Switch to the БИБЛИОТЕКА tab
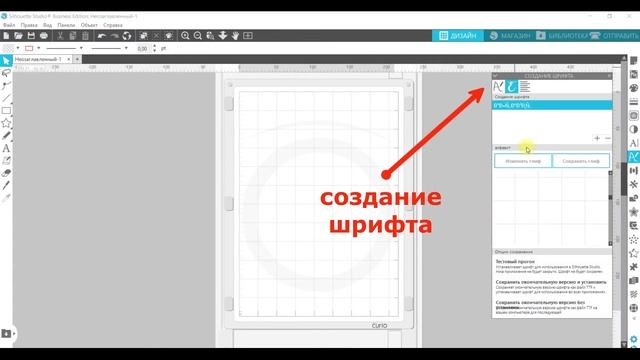 (562, 36)
